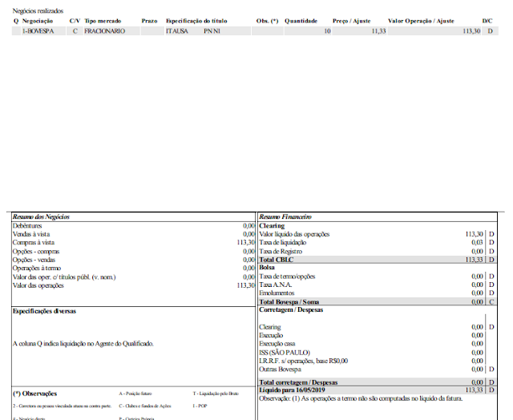
Task: Select the 'Valor Operação / Ajuste' column header
Action: [421, 21]
